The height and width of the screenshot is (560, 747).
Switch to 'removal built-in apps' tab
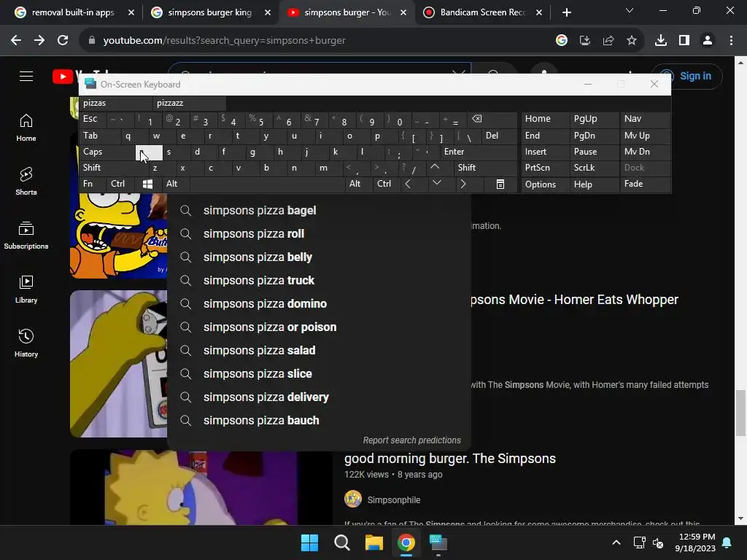(74, 12)
